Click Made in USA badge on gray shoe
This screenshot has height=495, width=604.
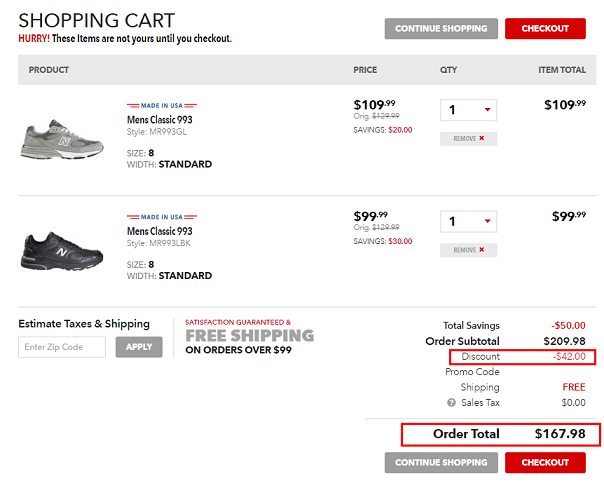coord(162,104)
